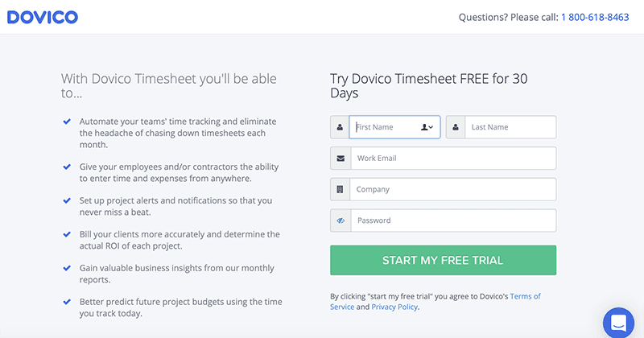Select the Work Email field
The height and width of the screenshot is (338, 644).
[x=452, y=159]
